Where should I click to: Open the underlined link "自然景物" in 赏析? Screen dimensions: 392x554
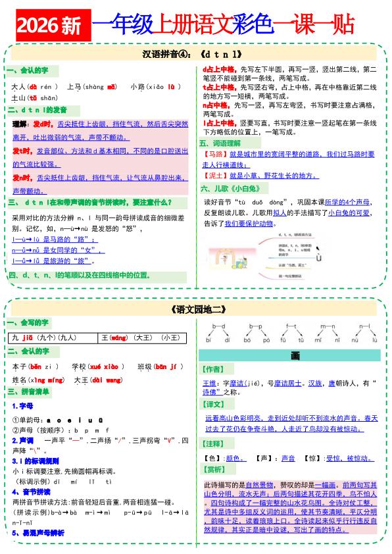(x=259, y=485)
